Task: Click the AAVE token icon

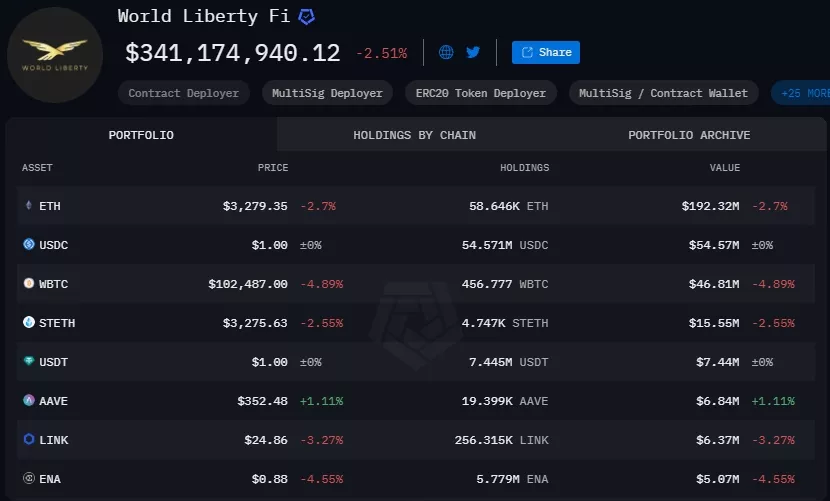Action: [29, 400]
